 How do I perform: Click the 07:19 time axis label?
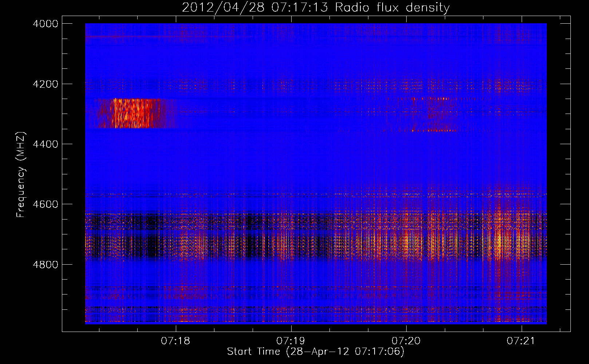pos(290,341)
